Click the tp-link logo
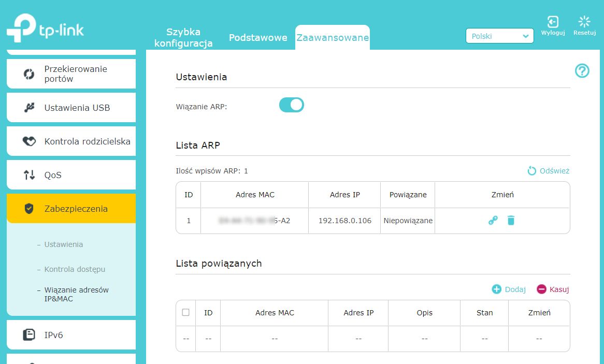 (45, 28)
